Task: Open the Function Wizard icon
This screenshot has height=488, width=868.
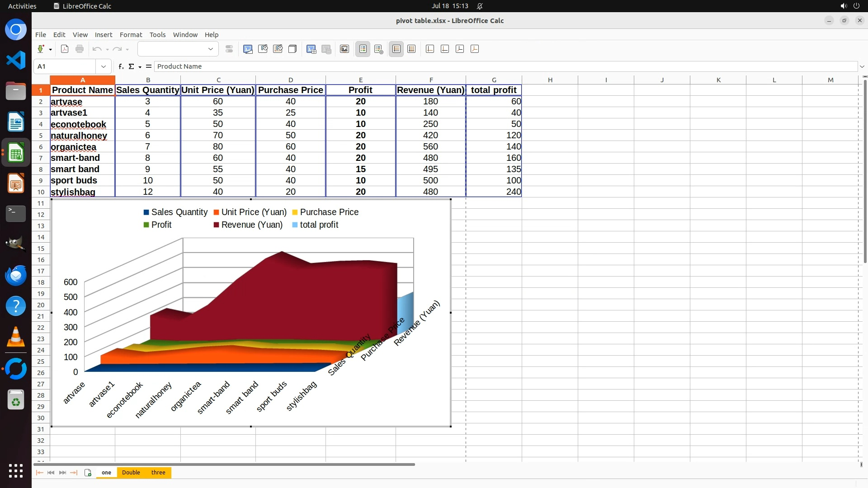Action: click(x=121, y=66)
